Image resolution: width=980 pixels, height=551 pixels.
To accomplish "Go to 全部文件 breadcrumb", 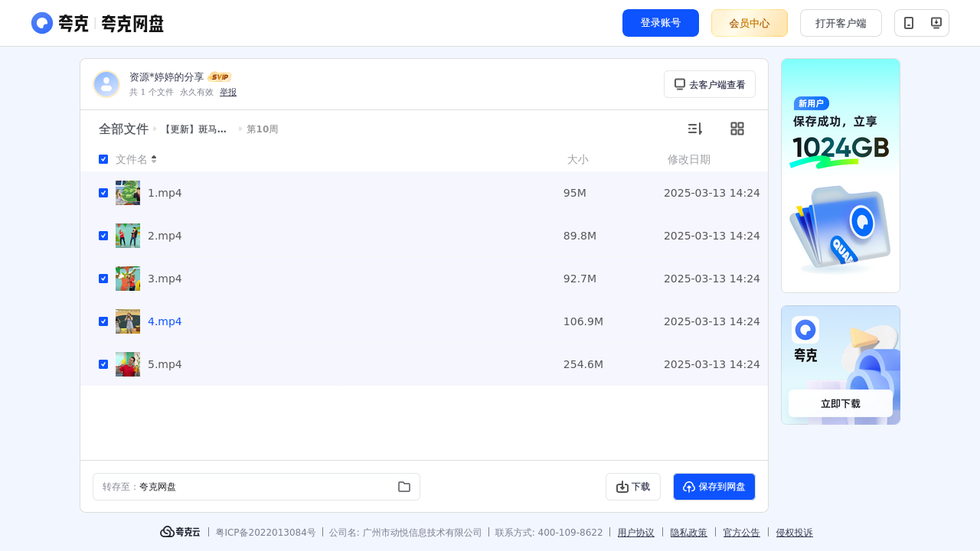I will click(x=123, y=129).
